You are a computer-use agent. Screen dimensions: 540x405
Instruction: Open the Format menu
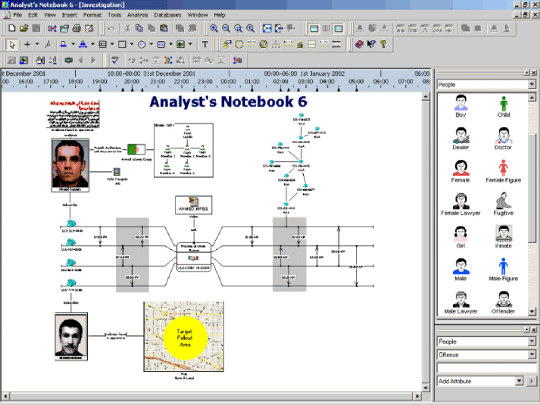(92, 15)
